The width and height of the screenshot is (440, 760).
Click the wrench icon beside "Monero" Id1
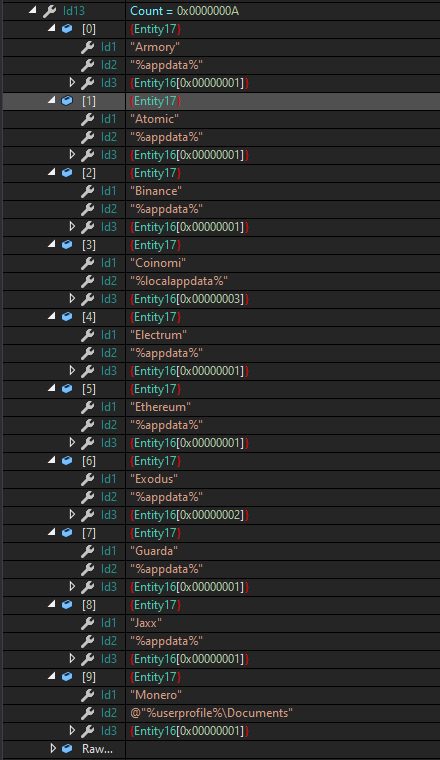click(87, 695)
